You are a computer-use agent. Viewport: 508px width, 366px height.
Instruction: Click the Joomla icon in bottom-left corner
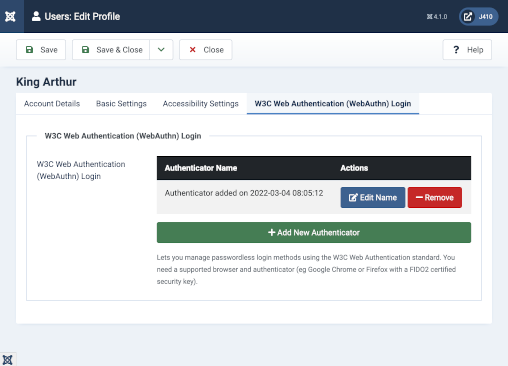[8, 359]
